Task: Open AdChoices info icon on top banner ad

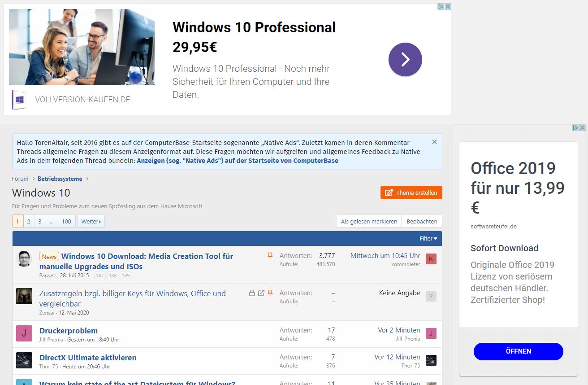Action: pyautogui.click(x=441, y=7)
